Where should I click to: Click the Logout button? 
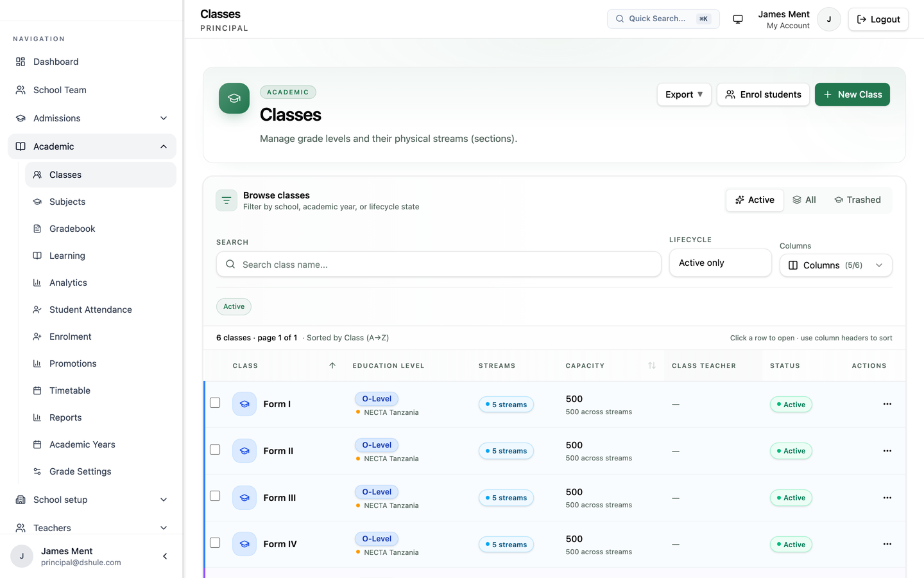tap(878, 19)
